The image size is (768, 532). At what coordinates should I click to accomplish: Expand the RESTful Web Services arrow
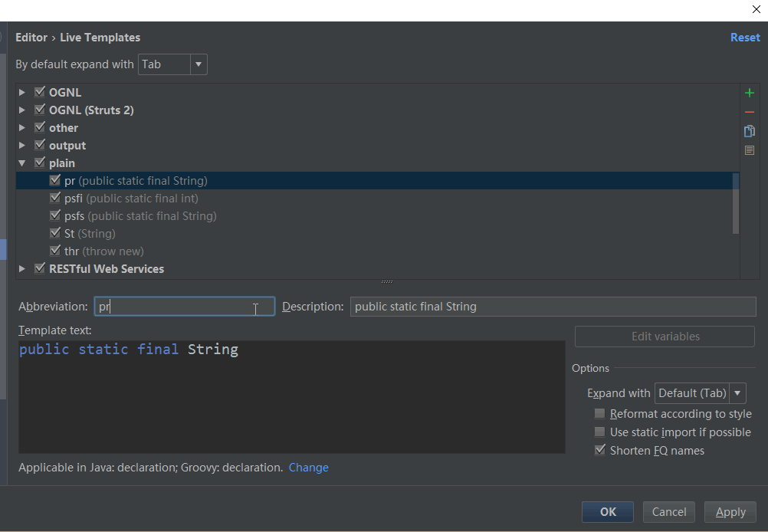point(22,268)
